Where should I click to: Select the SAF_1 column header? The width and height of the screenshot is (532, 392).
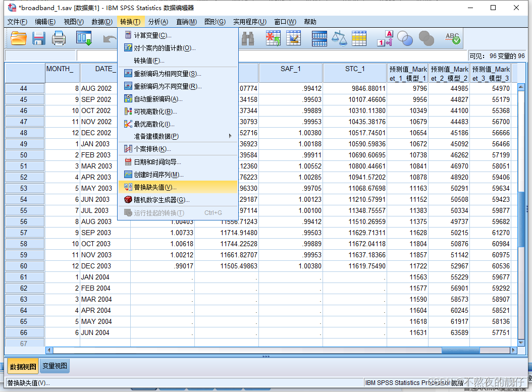pos(290,73)
